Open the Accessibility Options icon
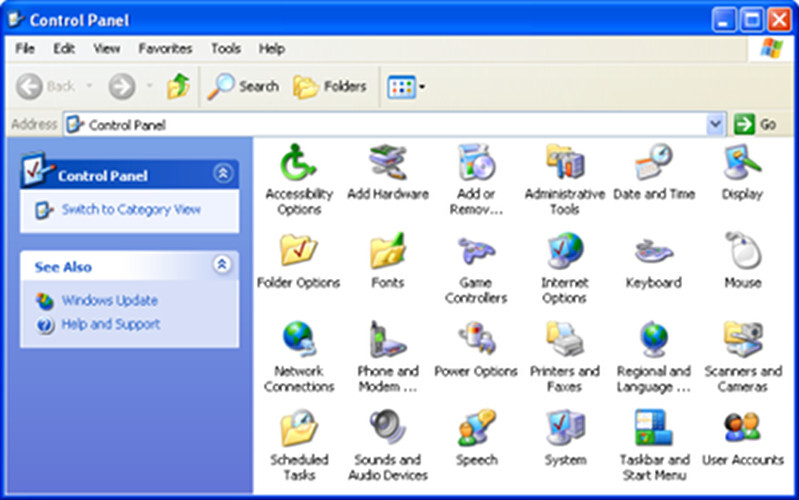Viewport: 799px width, 500px height. pos(298,163)
